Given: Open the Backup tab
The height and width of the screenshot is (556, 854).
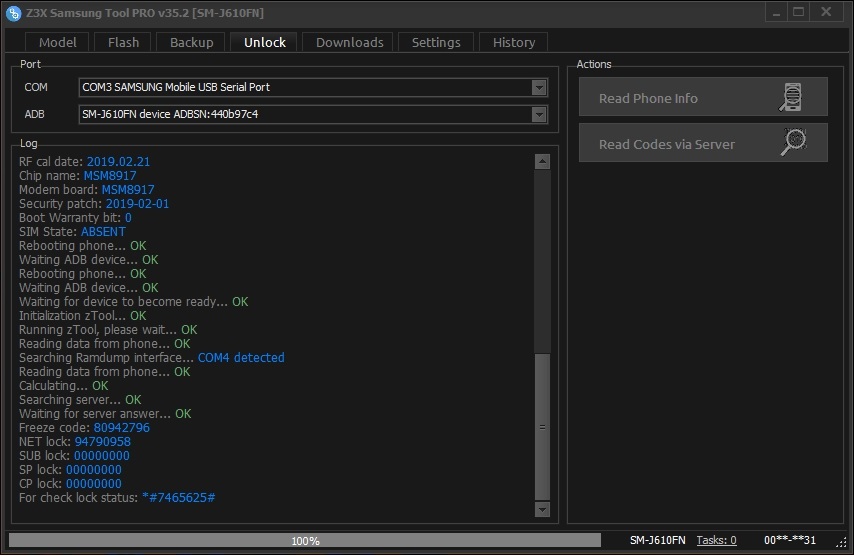Looking at the screenshot, I should tap(191, 42).
